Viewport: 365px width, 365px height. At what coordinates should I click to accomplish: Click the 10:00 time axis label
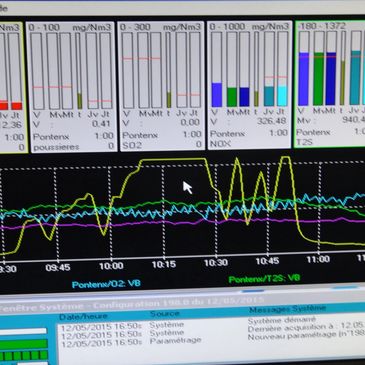[111, 266]
